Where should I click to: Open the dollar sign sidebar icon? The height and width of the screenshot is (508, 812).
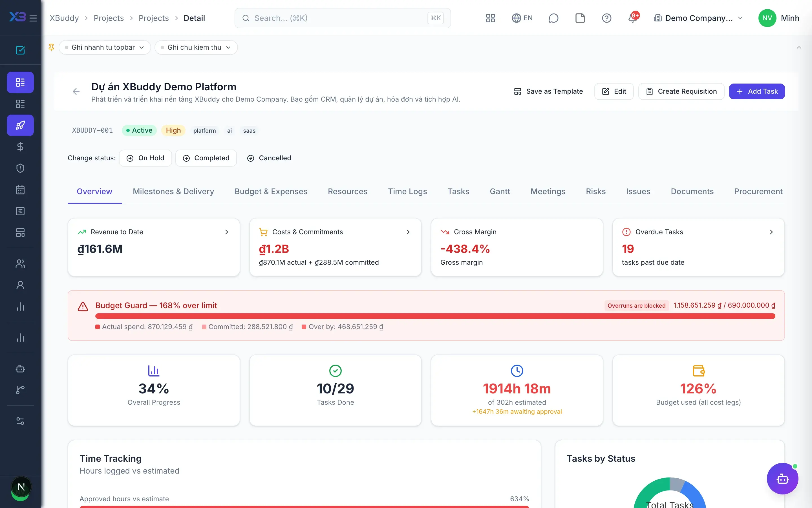tap(20, 147)
